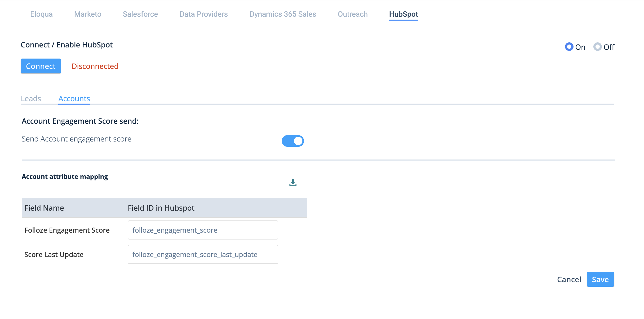This screenshot has width=644, height=319.
Task: Open the Salesforce integration tab
Action: [140, 14]
